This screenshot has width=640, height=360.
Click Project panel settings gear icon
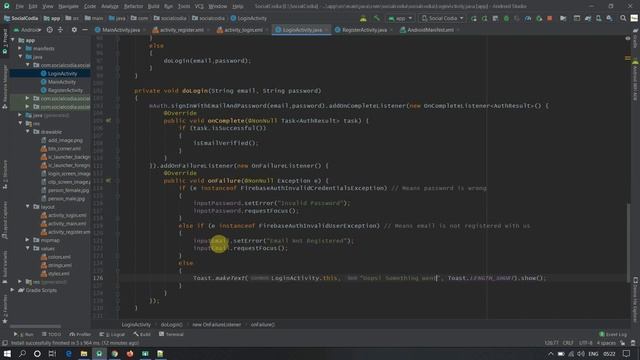point(74,30)
